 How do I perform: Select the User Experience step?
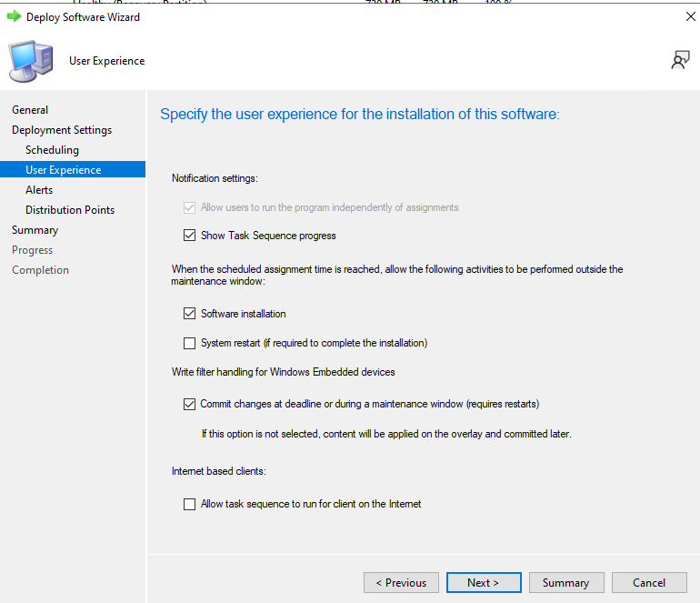coord(64,170)
